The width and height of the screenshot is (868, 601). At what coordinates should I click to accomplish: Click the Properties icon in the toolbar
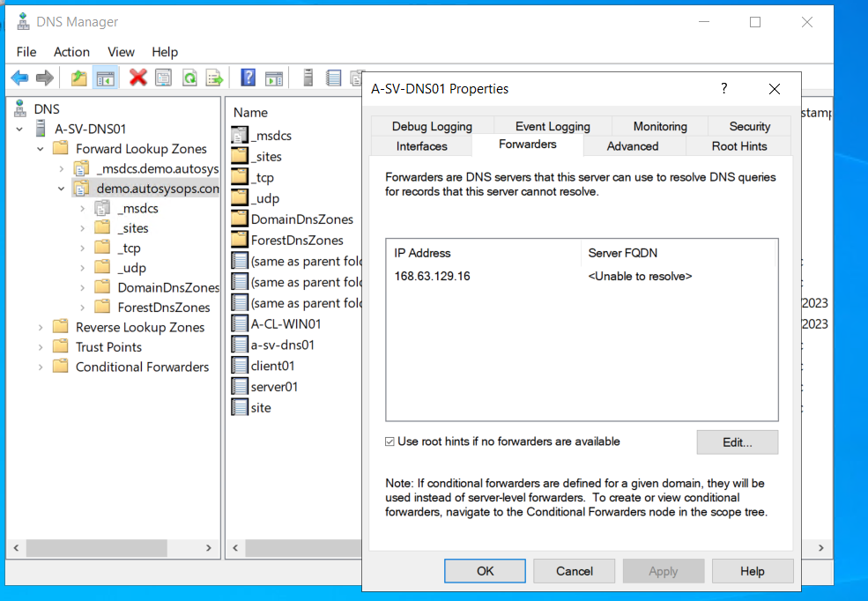164,78
